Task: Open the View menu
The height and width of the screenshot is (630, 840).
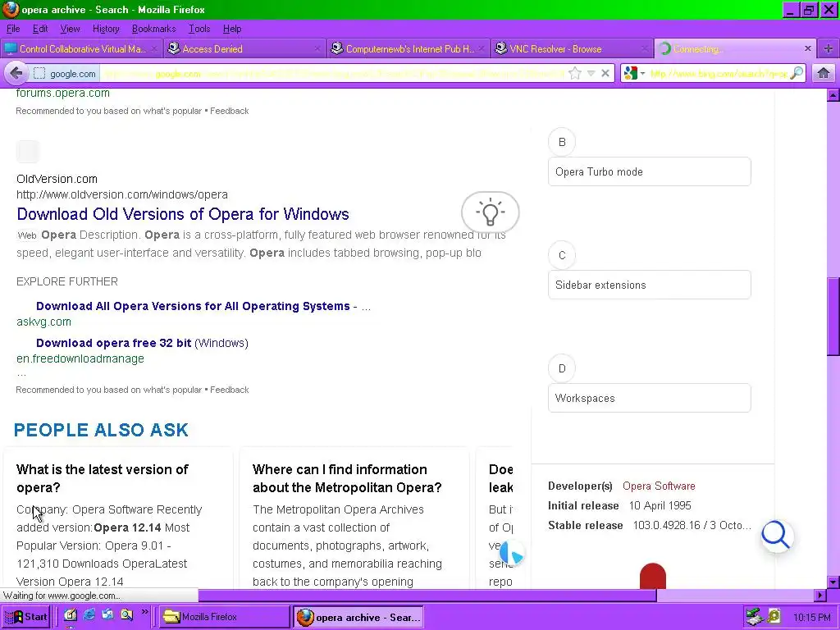Action: tap(70, 29)
